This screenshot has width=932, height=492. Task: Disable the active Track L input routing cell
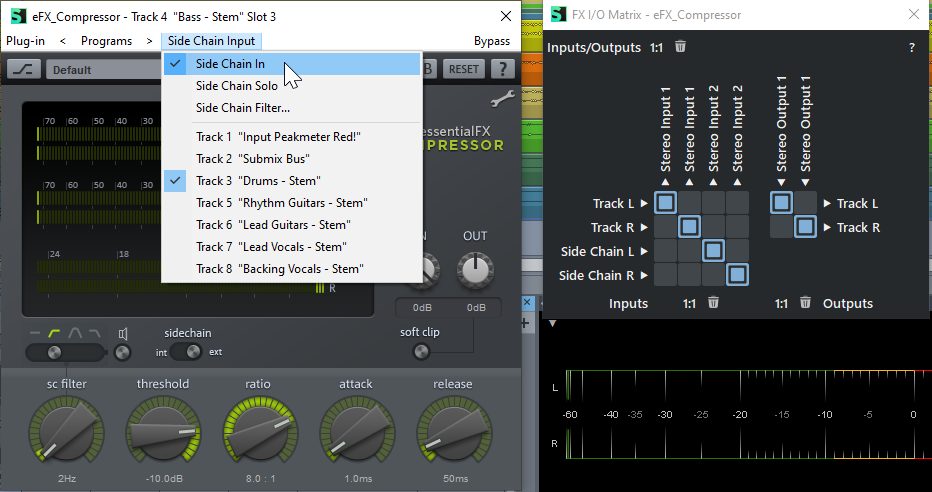666,203
